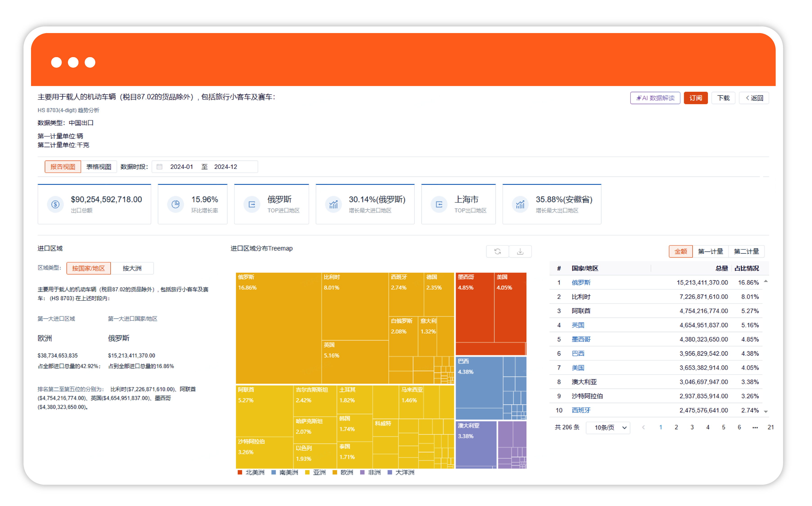Screen dimensions: 812x506
Task: Click the treemap refresh icon
Action: pyautogui.click(x=497, y=251)
